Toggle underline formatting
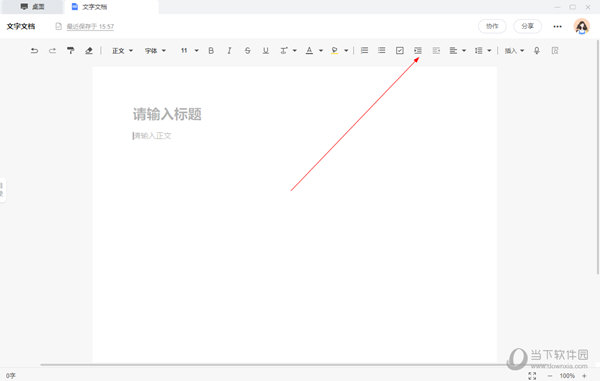The image size is (600, 381). point(266,50)
